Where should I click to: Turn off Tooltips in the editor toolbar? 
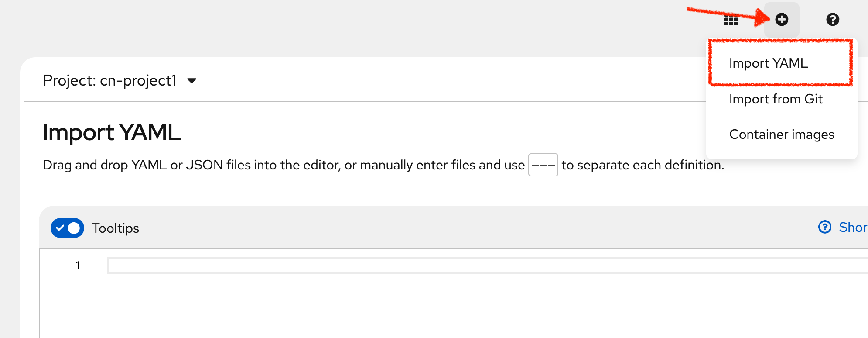point(67,228)
